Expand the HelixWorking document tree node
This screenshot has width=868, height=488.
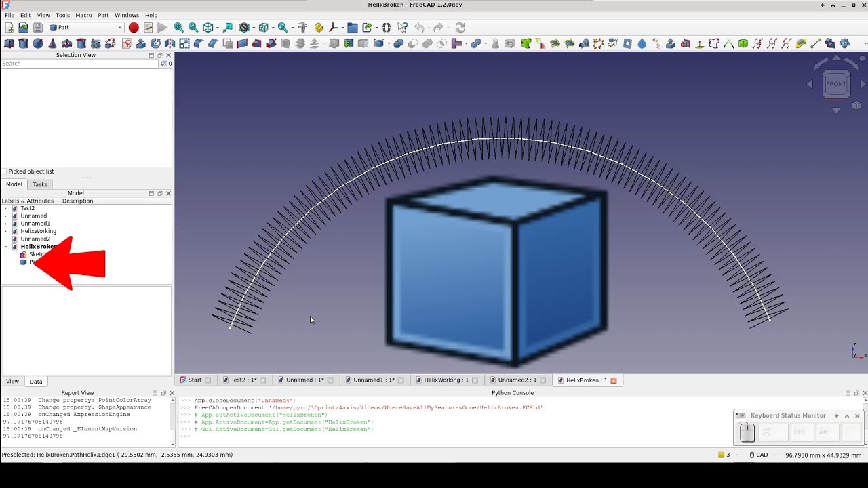tap(6, 231)
